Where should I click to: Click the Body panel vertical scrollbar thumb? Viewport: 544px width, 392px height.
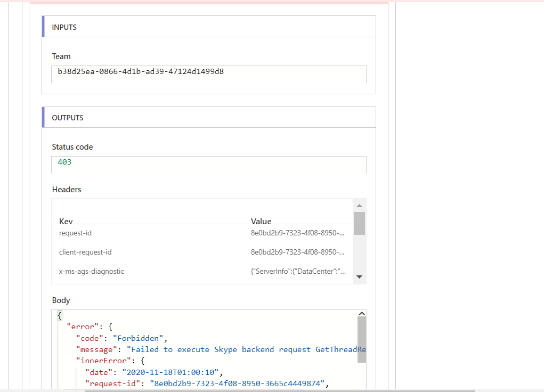pyautogui.click(x=361, y=339)
